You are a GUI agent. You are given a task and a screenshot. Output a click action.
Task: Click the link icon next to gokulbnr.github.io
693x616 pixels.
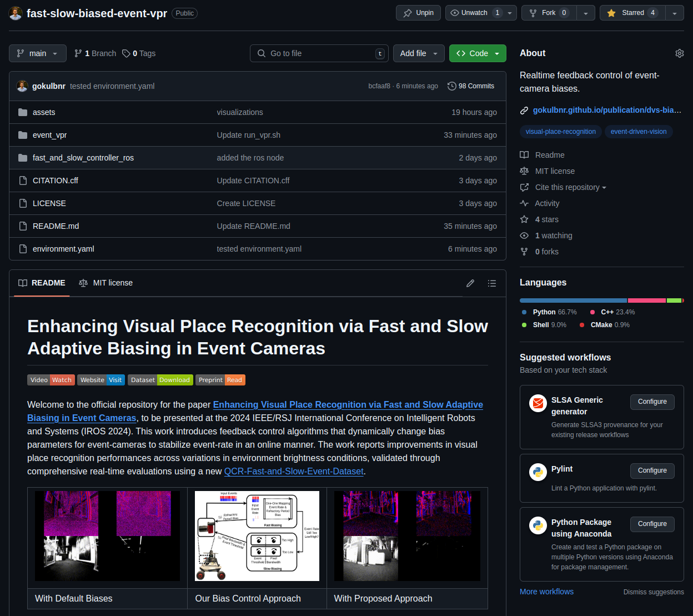point(524,110)
